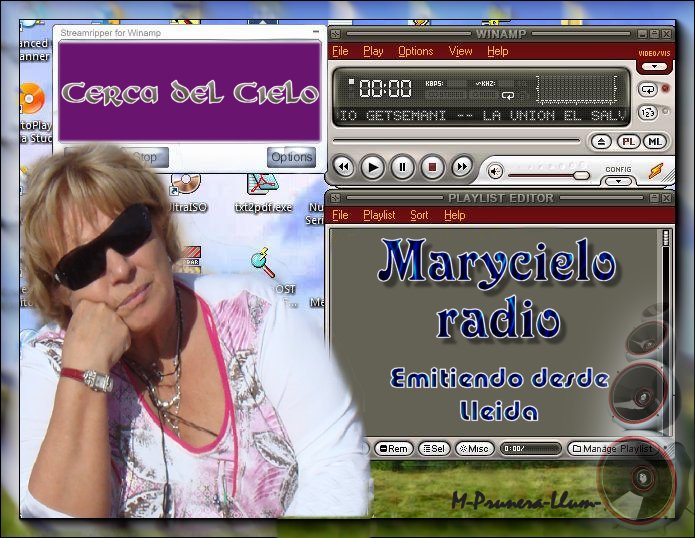The image size is (695, 538).
Task: Open the Winamp Help menu
Action: (x=497, y=51)
